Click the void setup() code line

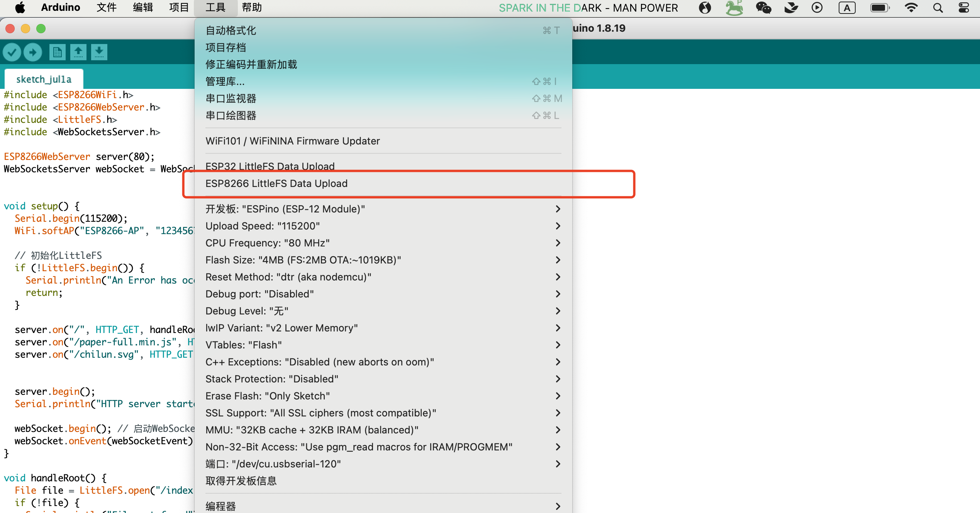click(42, 206)
